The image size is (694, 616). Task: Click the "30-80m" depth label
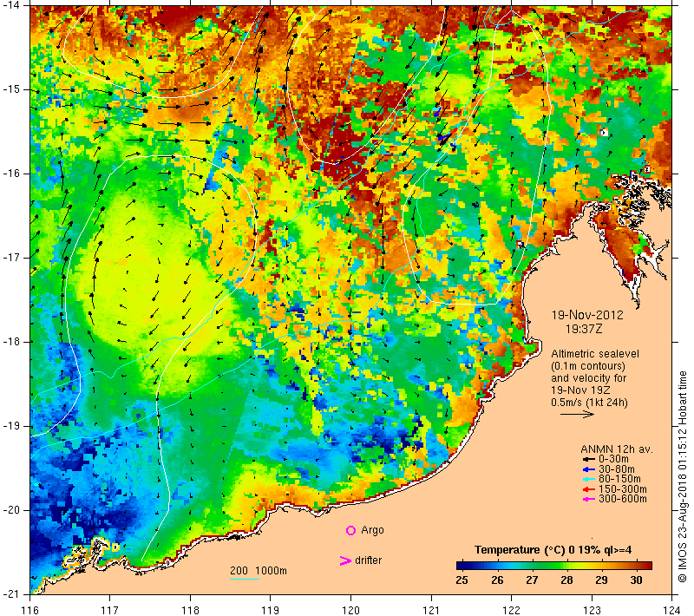point(617,469)
